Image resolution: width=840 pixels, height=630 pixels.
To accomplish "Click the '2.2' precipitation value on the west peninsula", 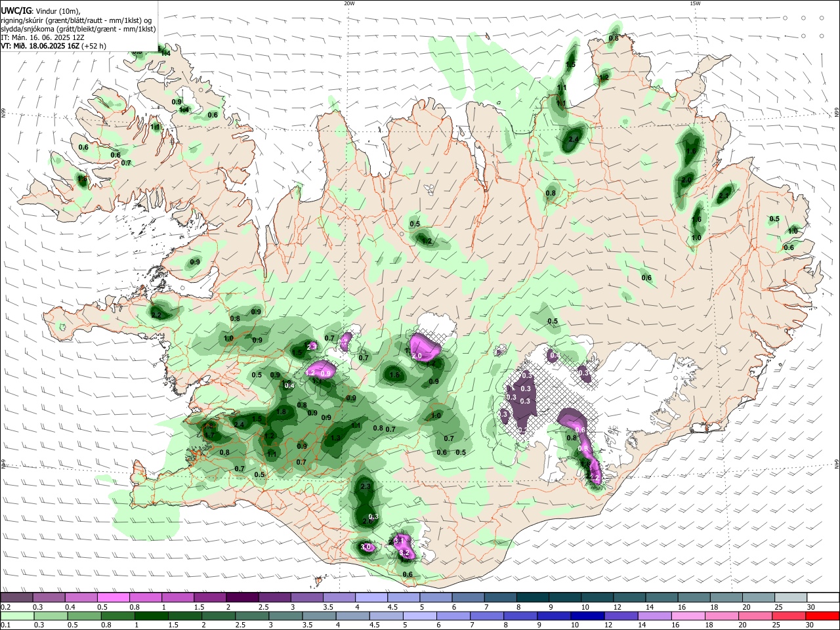I will point(156,316).
